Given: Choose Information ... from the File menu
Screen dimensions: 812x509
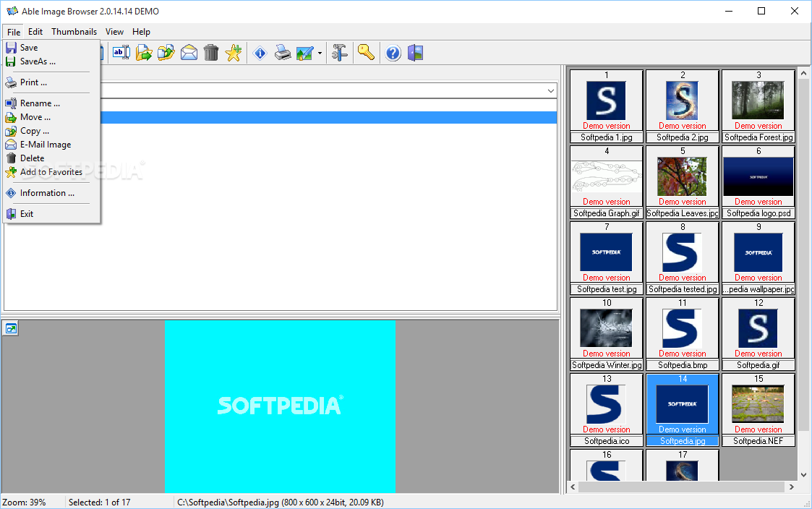Looking at the screenshot, I should (x=51, y=192).
